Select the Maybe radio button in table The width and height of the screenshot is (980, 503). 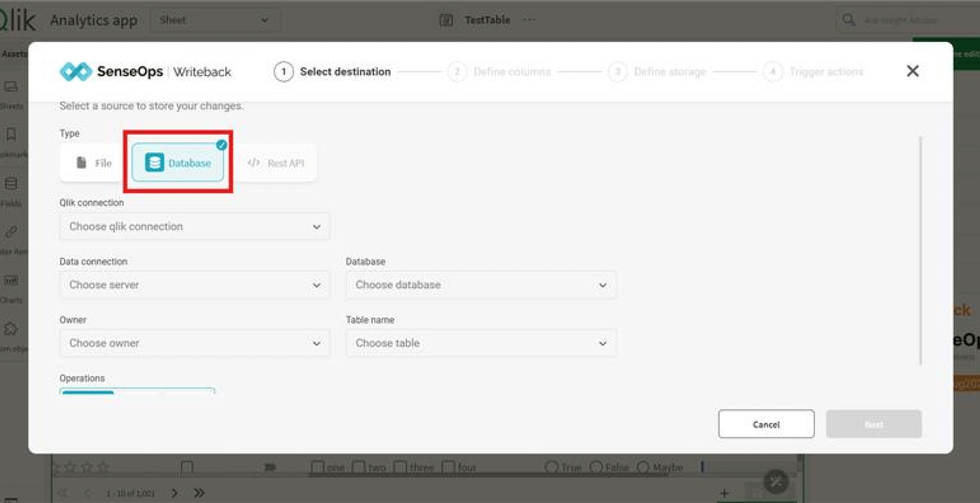pos(643,467)
